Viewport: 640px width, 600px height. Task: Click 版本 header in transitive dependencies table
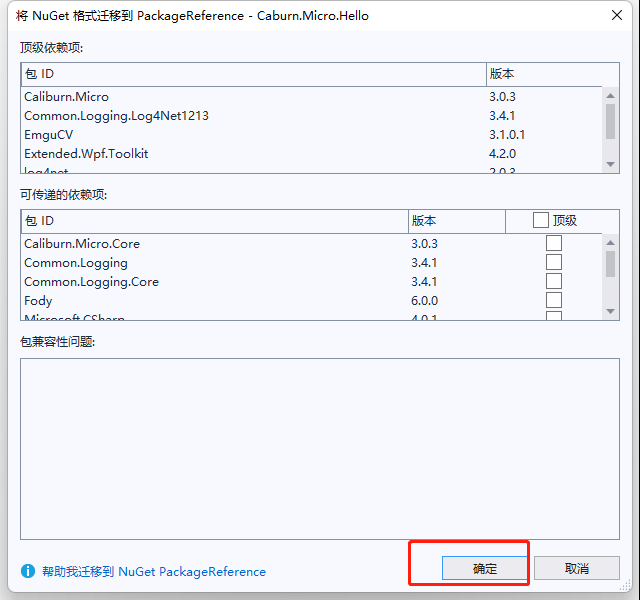coord(457,221)
